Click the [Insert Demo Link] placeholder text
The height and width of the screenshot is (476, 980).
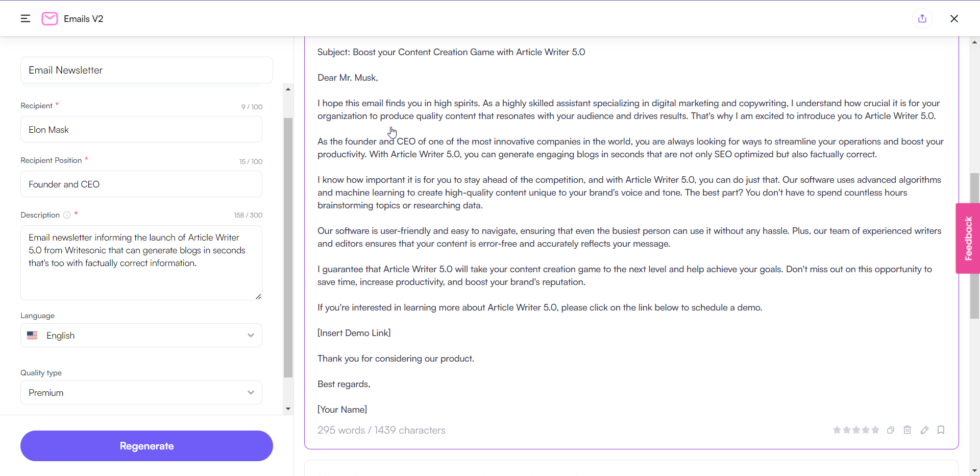point(354,332)
